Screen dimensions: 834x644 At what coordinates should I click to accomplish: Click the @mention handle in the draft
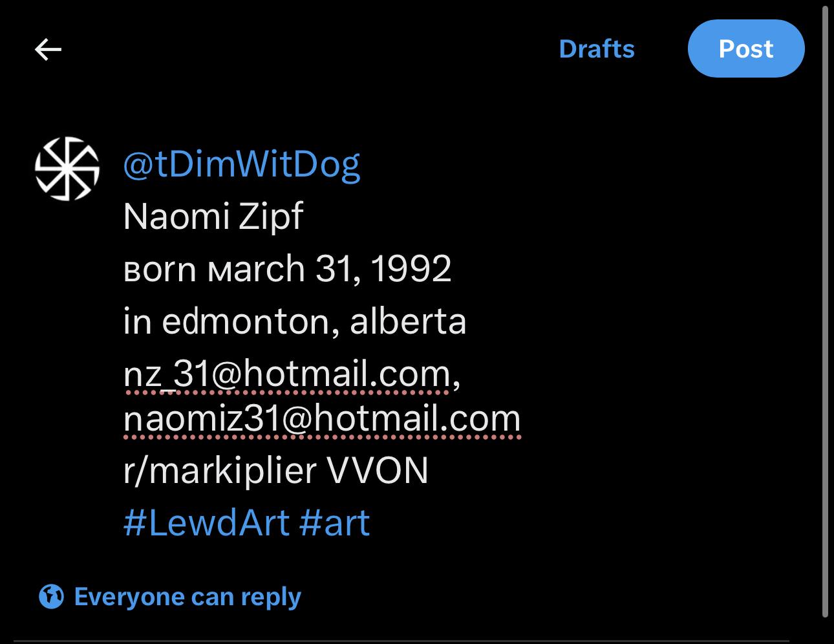(x=241, y=164)
